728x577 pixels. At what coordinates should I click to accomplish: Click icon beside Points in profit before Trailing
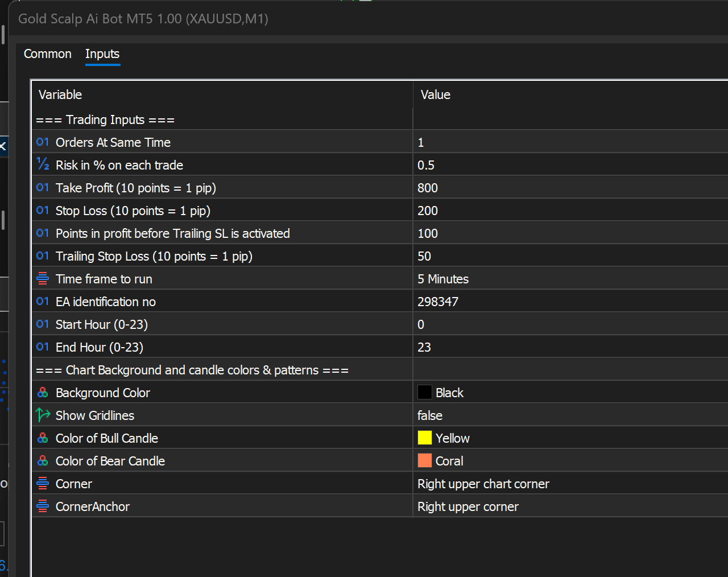point(43,233)
